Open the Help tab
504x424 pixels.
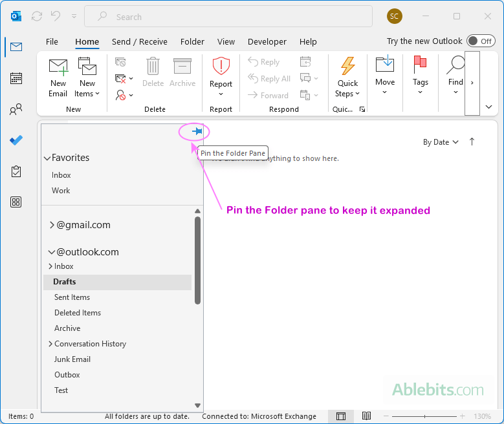(308, 42)
